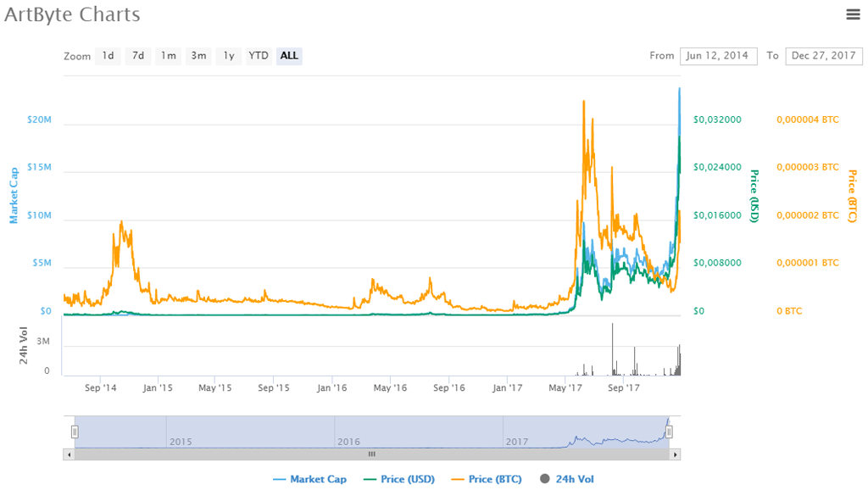Click the $15M market cap axis label
This screenshot has width=868, height=490.
39,167
